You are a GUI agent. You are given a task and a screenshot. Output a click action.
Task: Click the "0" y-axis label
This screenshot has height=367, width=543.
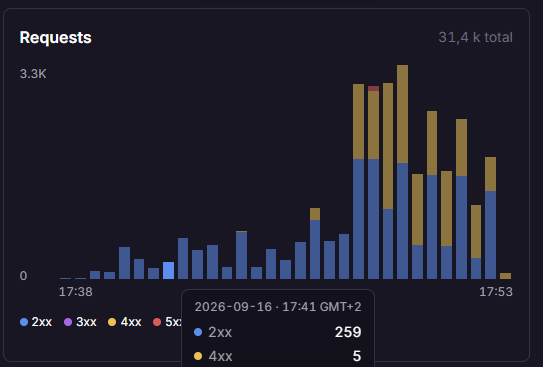[23, 276]
